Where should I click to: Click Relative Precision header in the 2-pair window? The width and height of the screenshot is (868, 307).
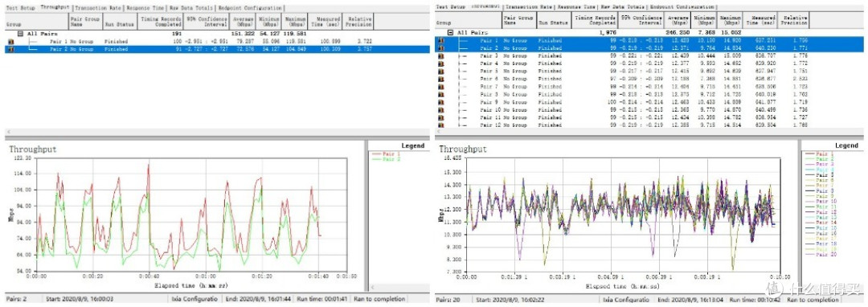[x=358, y=22]
